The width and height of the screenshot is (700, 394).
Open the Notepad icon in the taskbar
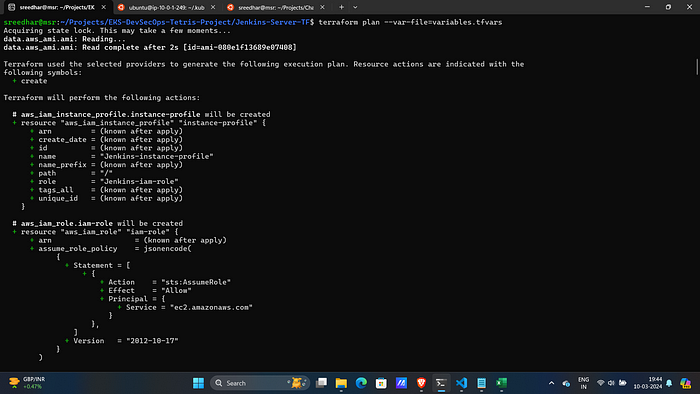481,383
